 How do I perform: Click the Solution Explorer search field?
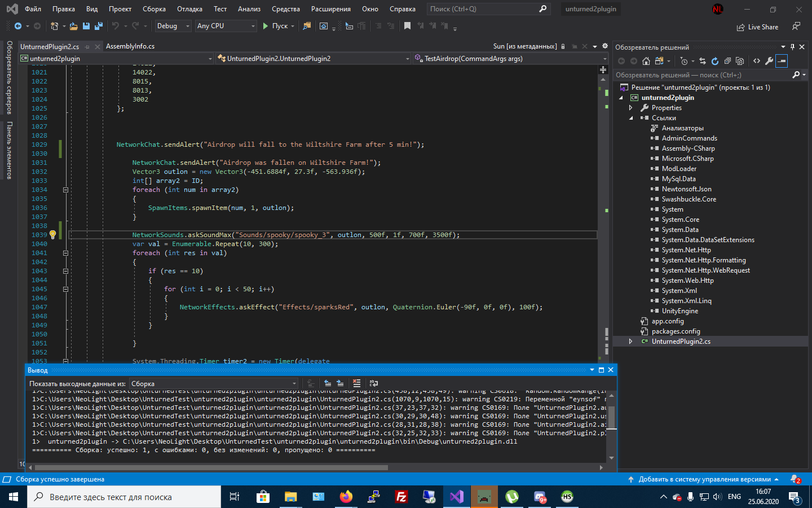(x=710, y=75)
